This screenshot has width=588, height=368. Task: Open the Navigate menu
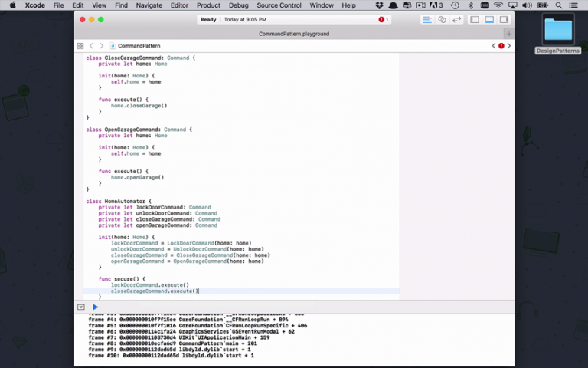(149, 5)
